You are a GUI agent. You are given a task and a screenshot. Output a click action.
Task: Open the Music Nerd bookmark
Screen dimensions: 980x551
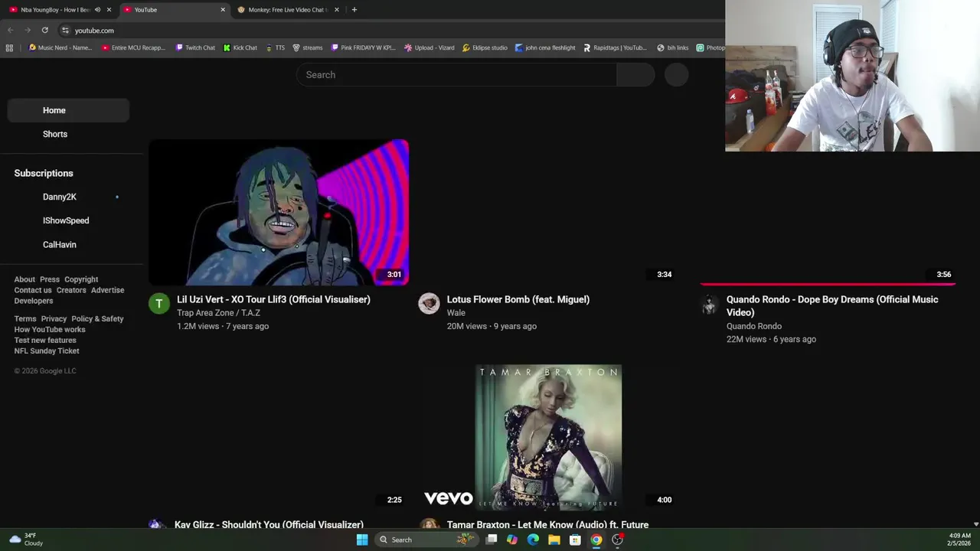tap(60, 47)
